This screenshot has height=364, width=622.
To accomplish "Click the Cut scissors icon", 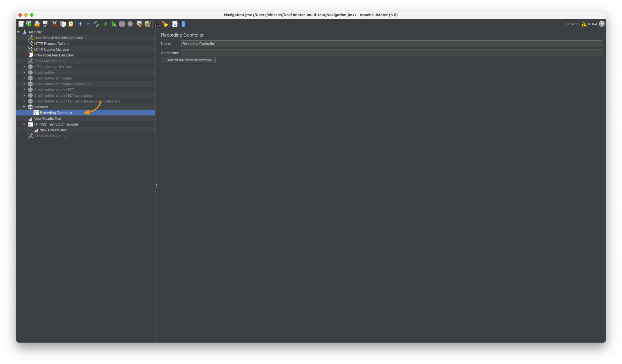I will 54,24.
